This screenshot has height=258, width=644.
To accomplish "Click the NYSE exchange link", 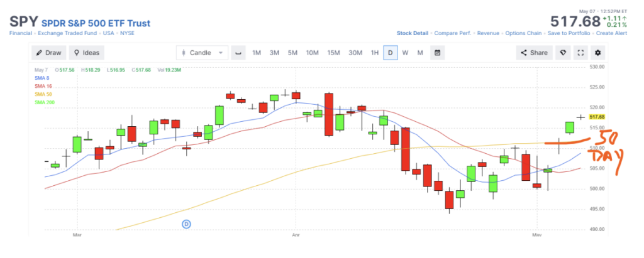I will coord(127,33).
